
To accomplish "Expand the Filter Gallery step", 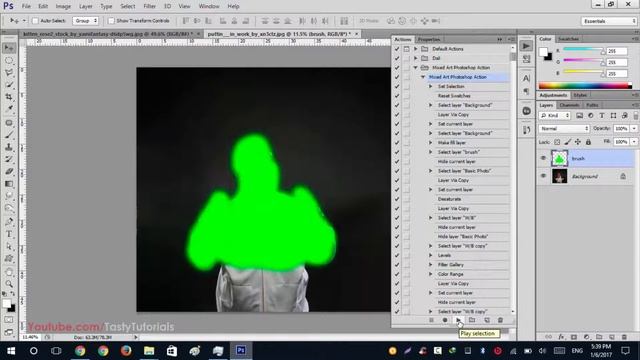I will (431, 265).
